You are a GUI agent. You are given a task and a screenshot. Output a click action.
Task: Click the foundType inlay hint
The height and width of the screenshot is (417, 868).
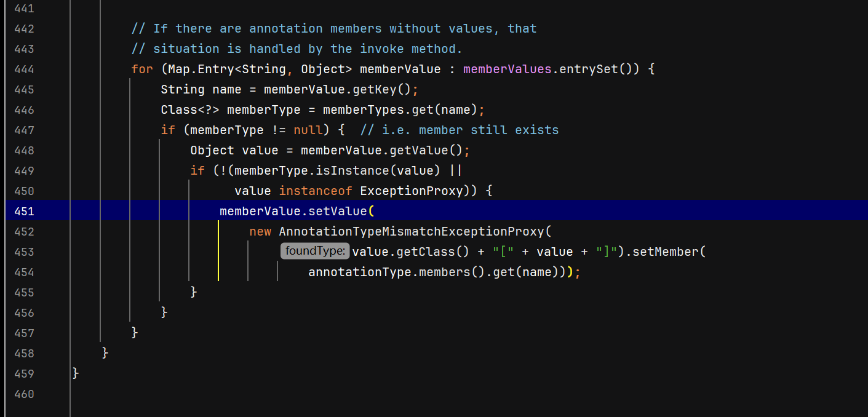[315, 252]
